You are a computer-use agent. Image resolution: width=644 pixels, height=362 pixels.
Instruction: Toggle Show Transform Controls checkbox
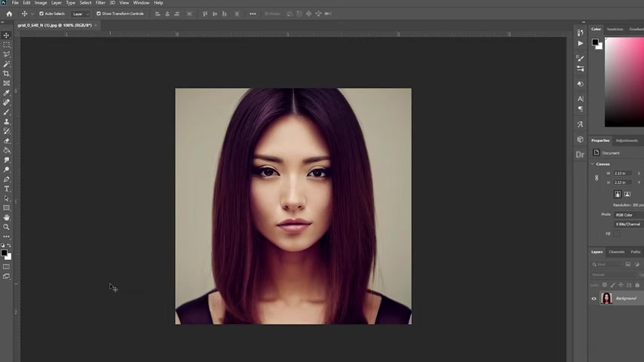pyautogui.click(x=99, y=14)
